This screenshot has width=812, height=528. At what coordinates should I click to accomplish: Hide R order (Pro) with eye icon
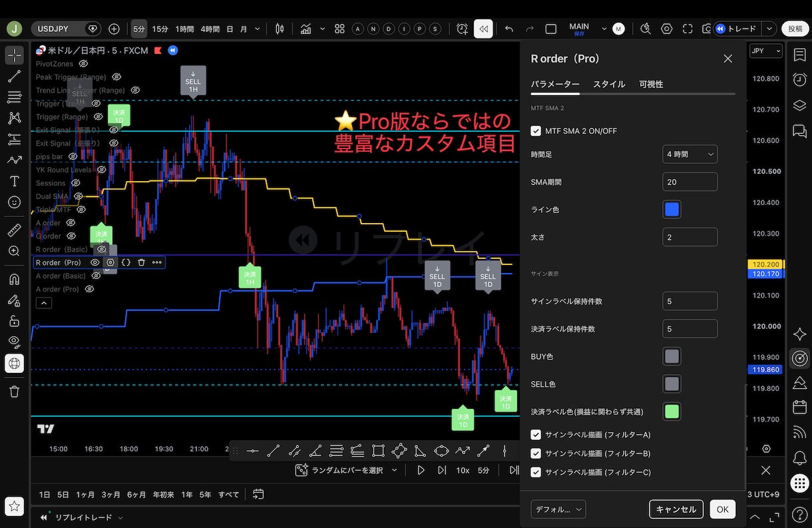tap(95, 262)
